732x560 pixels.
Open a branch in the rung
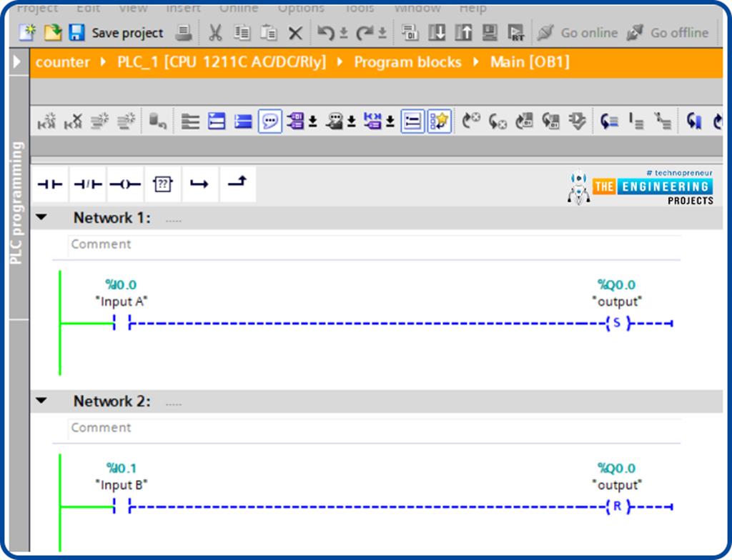pyautogui.click(x=200, y=184)
